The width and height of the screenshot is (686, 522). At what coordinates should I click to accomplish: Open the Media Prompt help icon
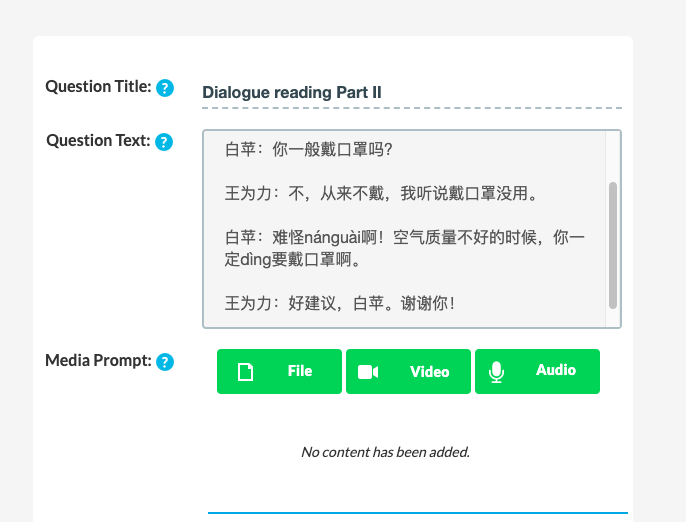click(x=165, y=362)
